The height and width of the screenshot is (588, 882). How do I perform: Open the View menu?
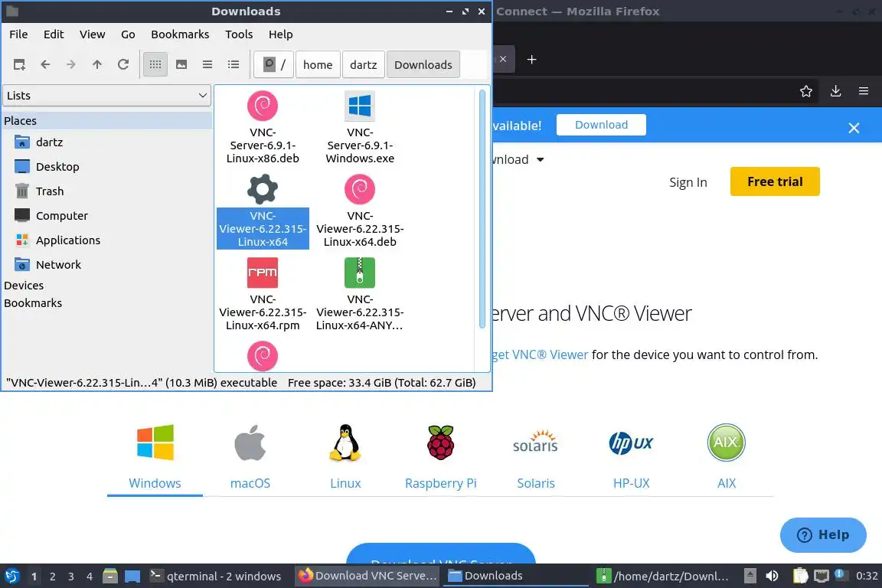92,34
